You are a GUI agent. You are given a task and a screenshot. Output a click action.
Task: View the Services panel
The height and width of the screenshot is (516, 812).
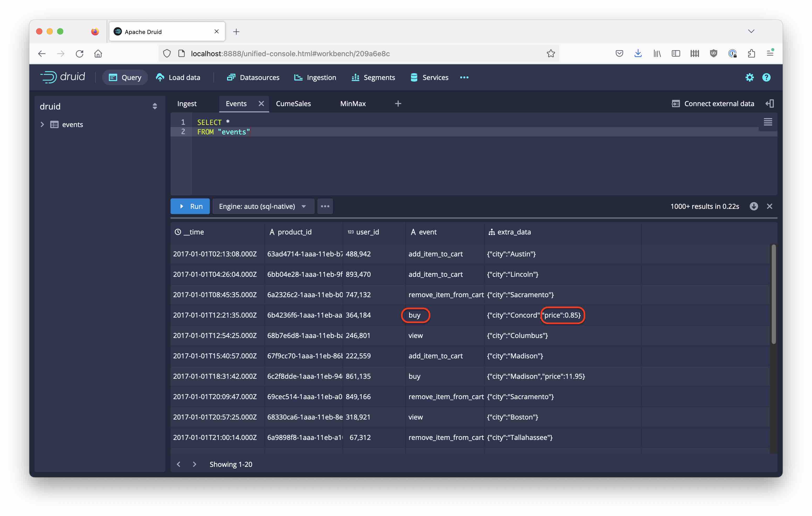pos(429,77)
